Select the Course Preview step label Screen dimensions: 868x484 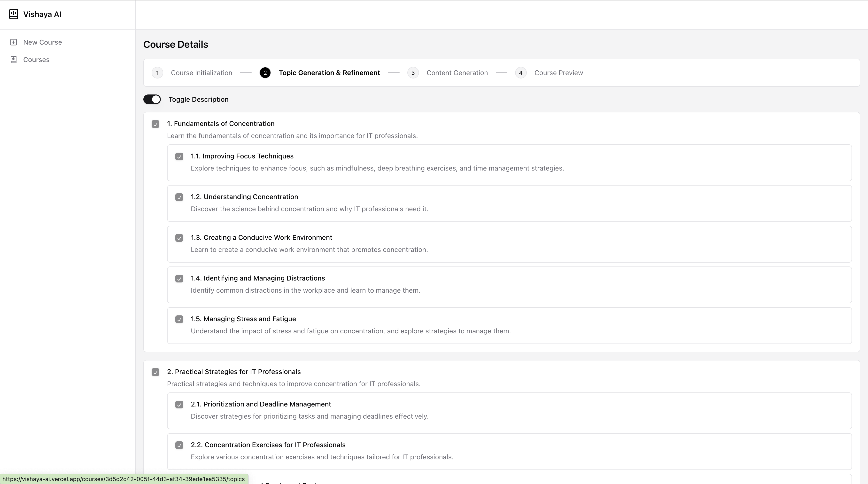[558, 73]
